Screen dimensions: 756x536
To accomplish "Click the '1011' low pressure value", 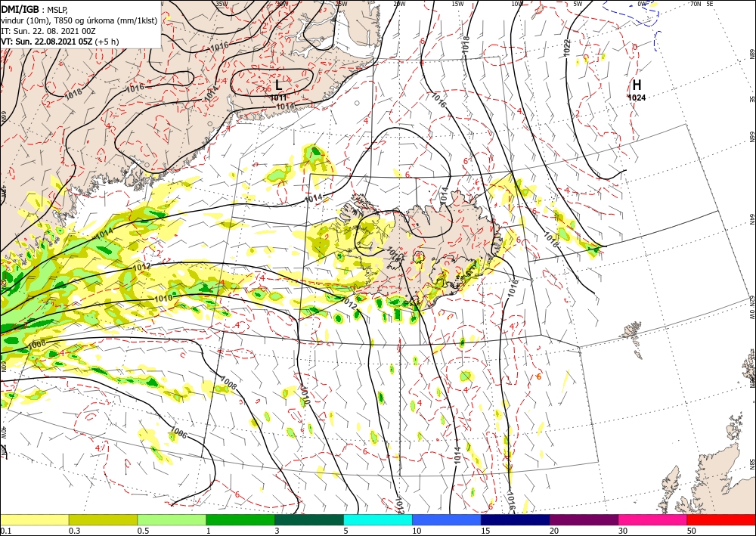I will click(278, 98).
